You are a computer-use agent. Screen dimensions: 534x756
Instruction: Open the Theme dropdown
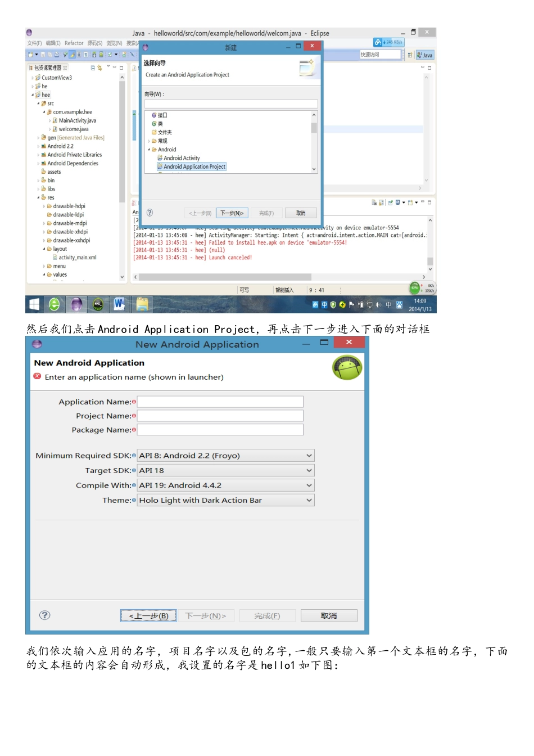(226, 500)
